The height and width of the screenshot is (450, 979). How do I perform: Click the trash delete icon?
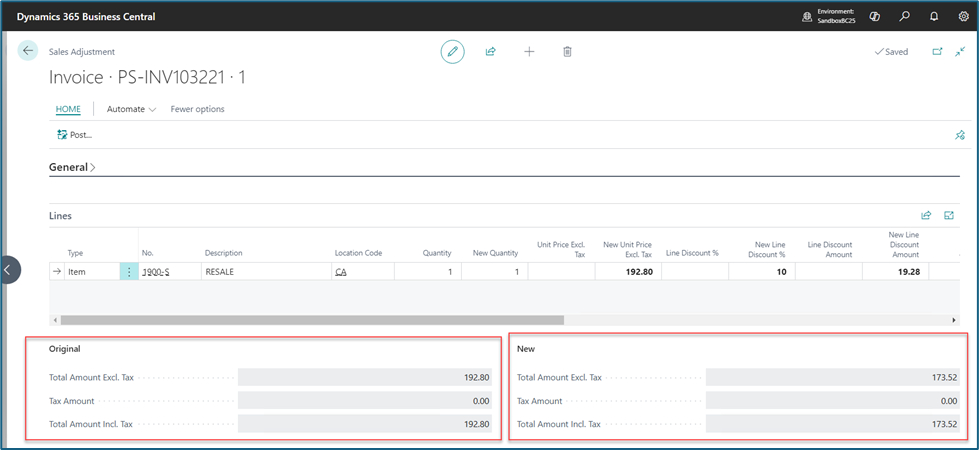coord(567,52)
